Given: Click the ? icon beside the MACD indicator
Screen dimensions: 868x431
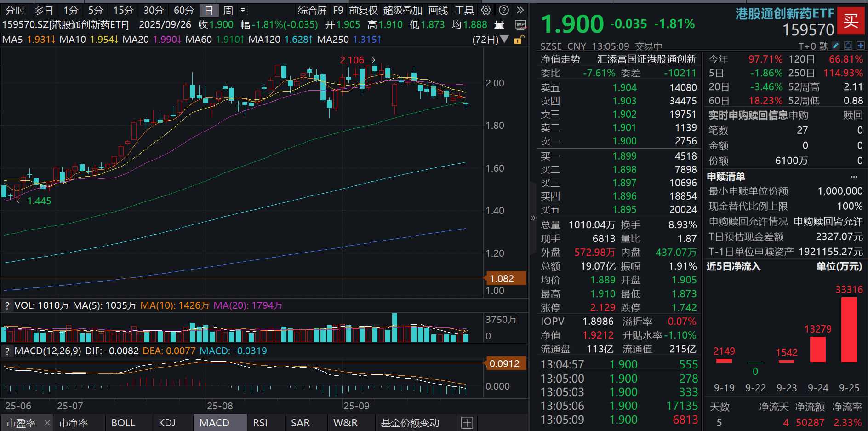Looking at the screenshot, I should [x=7, y=351].
